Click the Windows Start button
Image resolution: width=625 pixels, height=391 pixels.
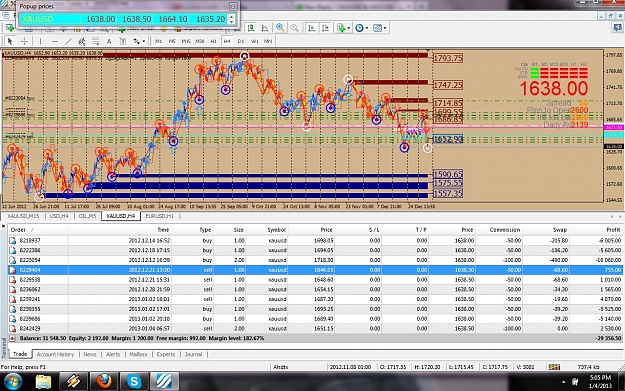(x=12, y=381)
